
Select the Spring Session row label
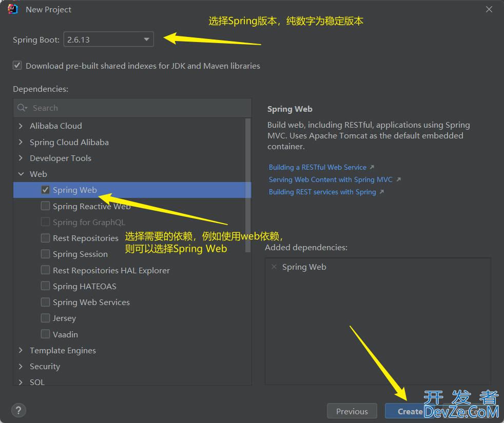coord(81,254)
